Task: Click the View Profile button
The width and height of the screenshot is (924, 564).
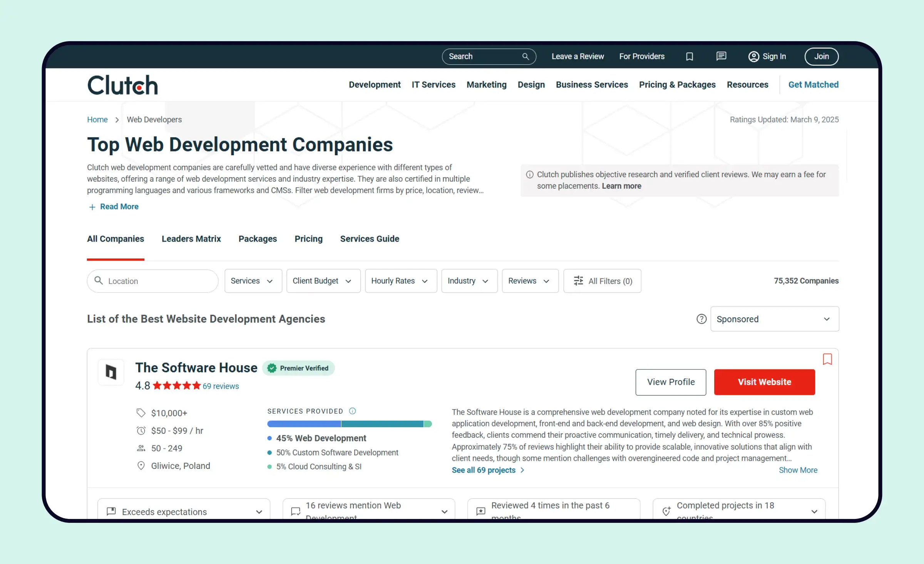Action: click(x=671, y=382)
